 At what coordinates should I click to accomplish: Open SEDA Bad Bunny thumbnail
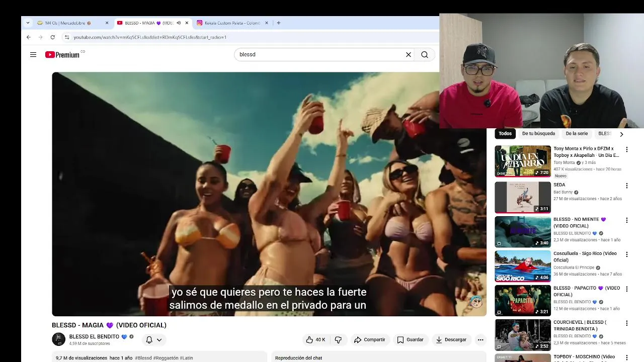point(523,197)
